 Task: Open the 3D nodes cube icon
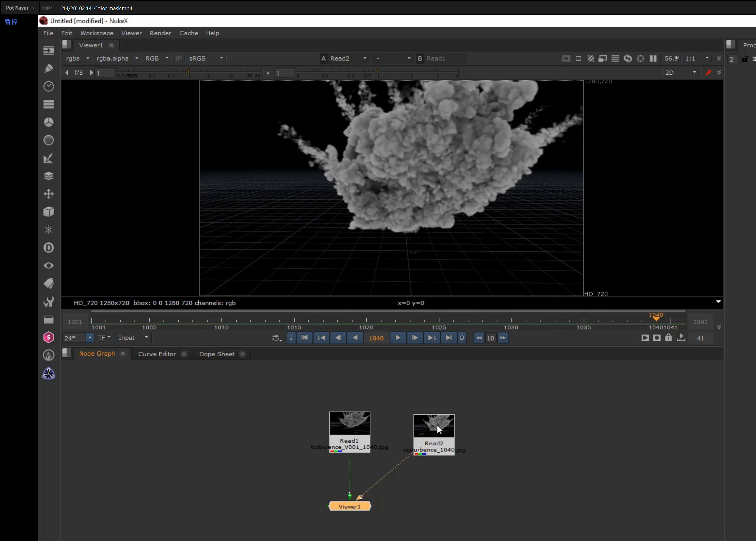(x=49, y=212)
